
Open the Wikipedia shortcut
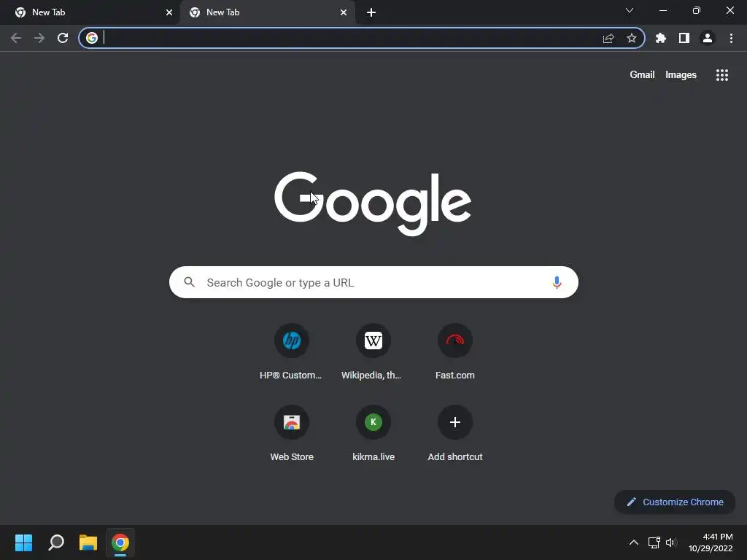tap(373, 352)
